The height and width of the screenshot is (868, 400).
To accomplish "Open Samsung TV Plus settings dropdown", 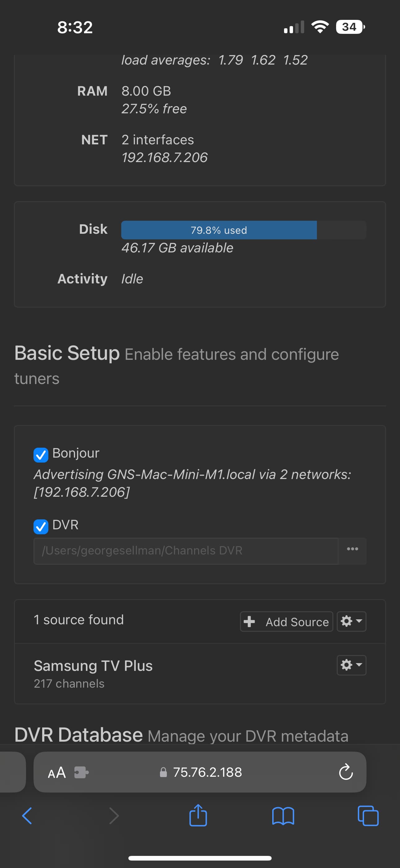I will 351,665.
